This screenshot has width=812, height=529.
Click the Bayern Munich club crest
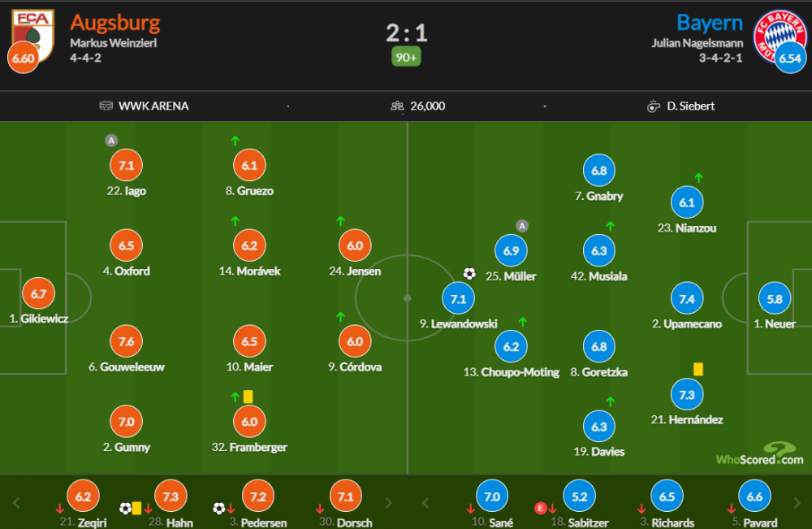(x=780, y=37)
